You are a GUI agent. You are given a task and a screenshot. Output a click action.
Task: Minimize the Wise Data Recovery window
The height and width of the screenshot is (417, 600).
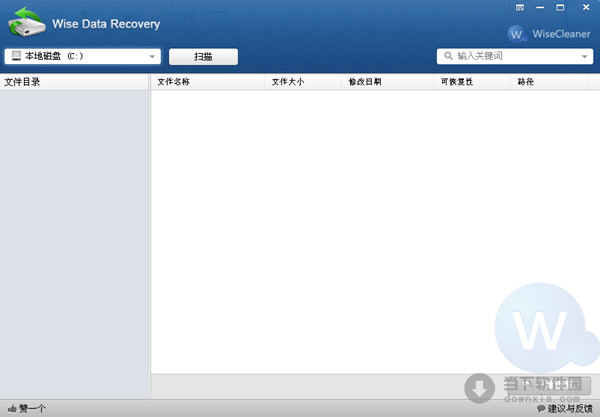click(x=540, y=8)
